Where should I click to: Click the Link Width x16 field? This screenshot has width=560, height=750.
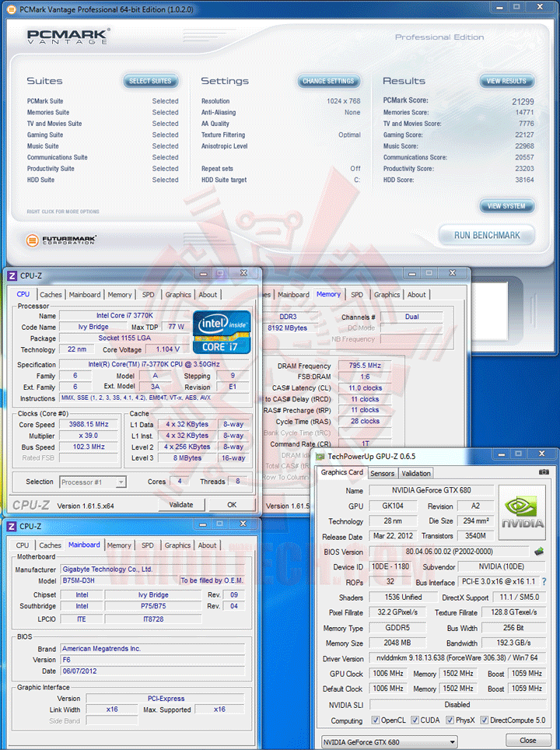point(112,710)
